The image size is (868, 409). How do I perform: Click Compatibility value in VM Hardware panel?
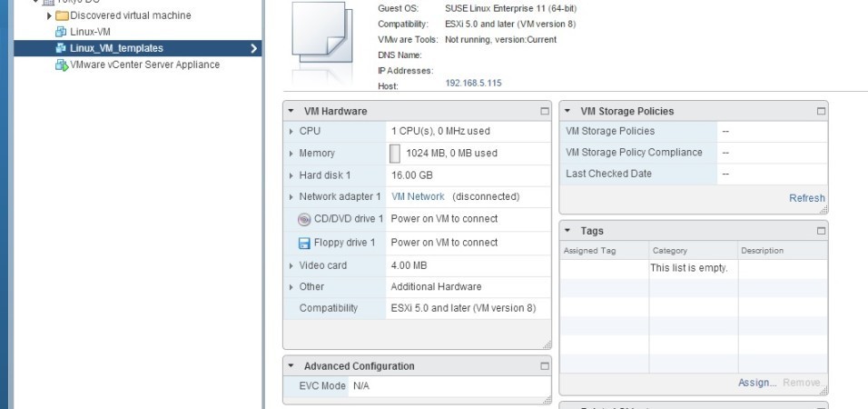pyautogui.click(x=463, y=308)
